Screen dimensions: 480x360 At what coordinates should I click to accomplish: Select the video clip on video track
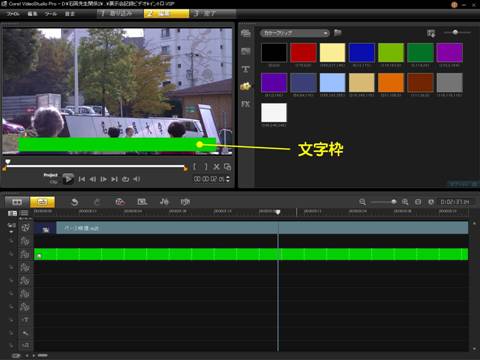pos(251,228)
